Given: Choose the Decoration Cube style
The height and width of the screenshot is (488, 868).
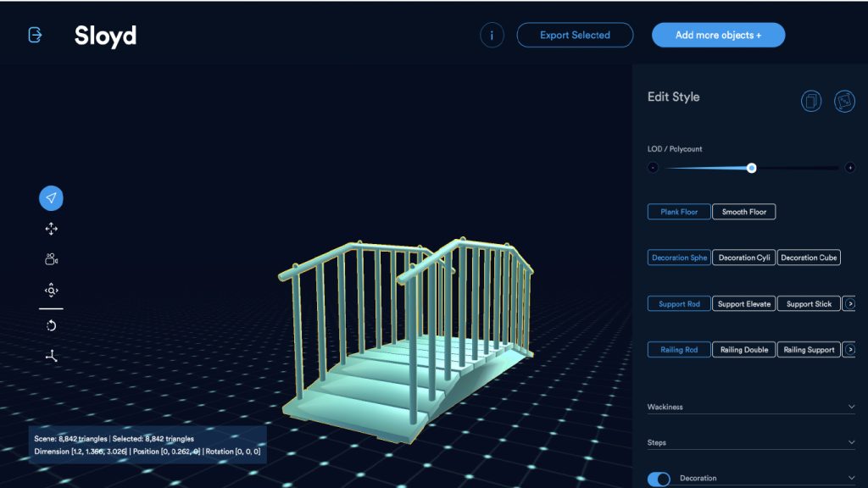Looking at the screenshot, I should click(x=809, y=258).
